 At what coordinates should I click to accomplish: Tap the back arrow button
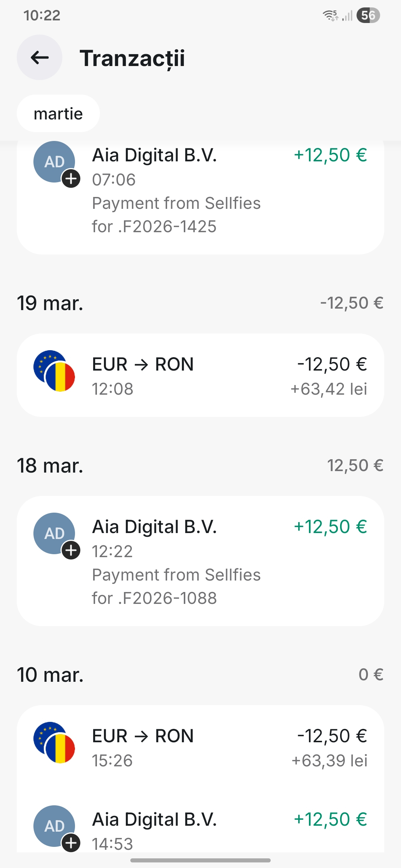point(39,57)
